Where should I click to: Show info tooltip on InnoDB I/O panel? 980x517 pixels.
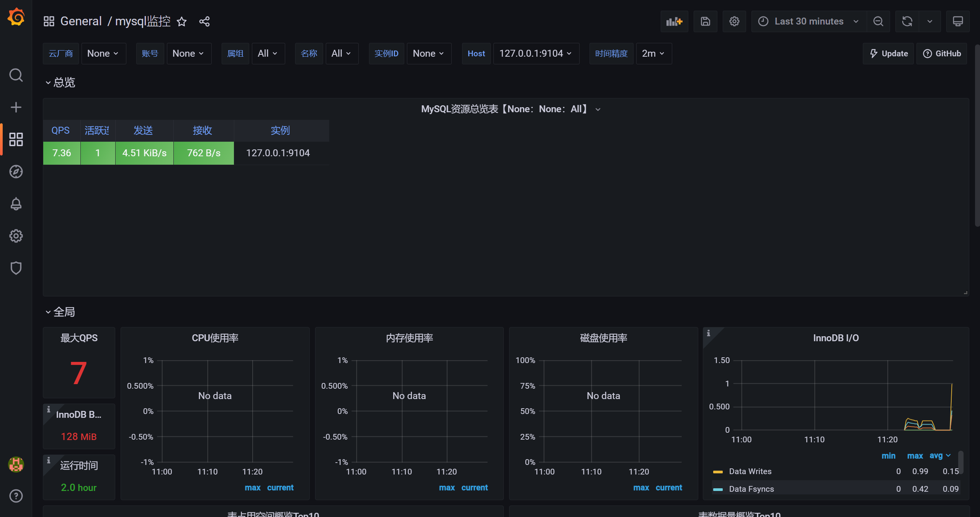(x=709, y=333)
